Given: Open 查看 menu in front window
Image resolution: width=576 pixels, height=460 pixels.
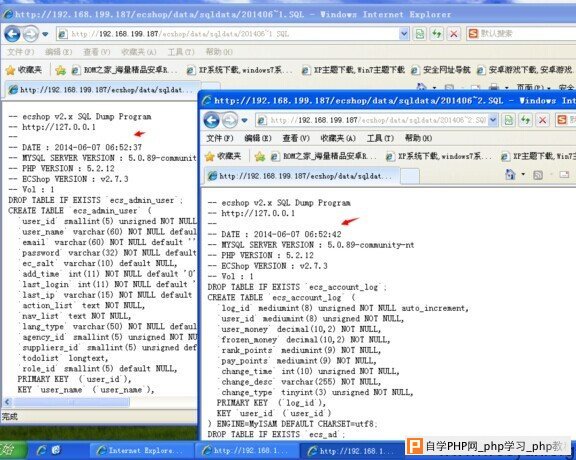Looking at the screenshot, I should pyautogui.click(x=296, y=138).
